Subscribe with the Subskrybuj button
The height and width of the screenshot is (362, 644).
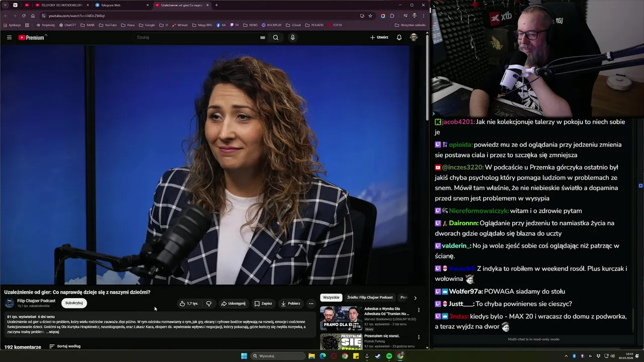coord(74,303)
